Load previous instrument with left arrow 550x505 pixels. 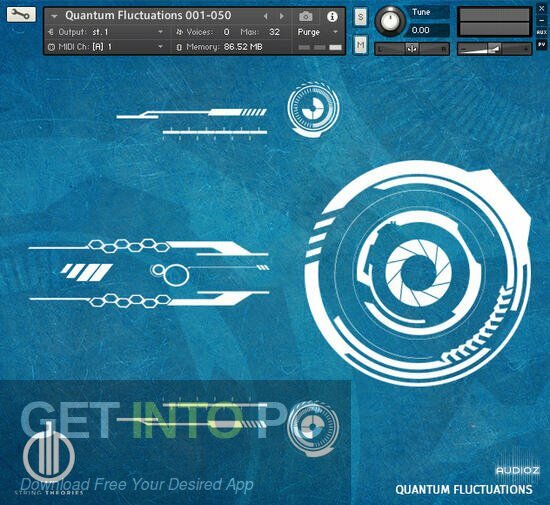point(266,16)
